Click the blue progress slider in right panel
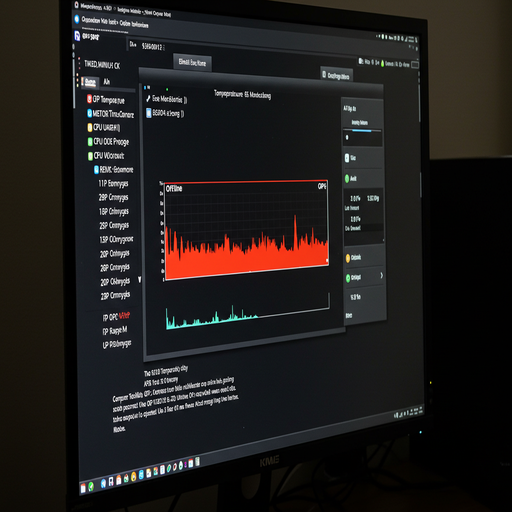512x512 pixels. tap(362, 131)
